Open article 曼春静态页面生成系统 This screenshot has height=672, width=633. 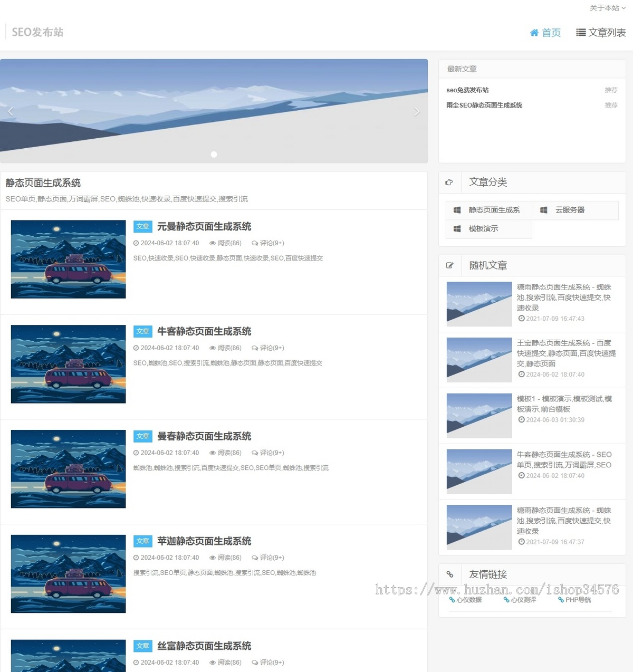coord(204,437)
